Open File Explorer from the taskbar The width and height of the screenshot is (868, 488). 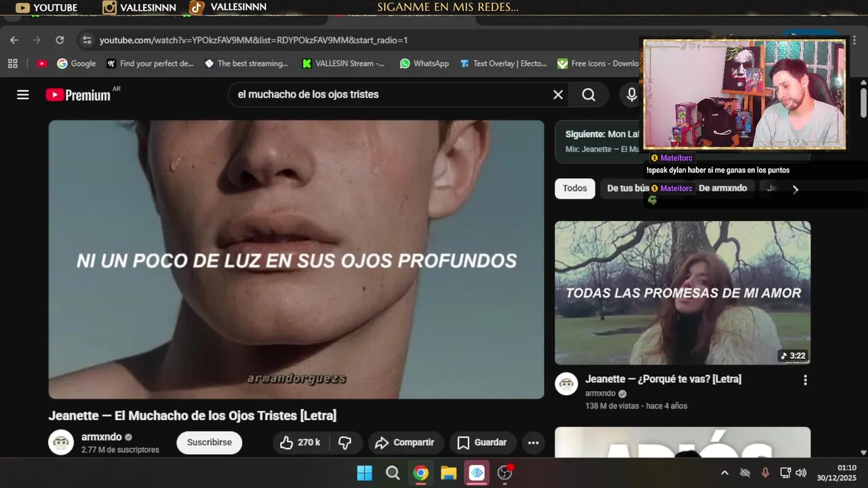(x=449, y=473)
